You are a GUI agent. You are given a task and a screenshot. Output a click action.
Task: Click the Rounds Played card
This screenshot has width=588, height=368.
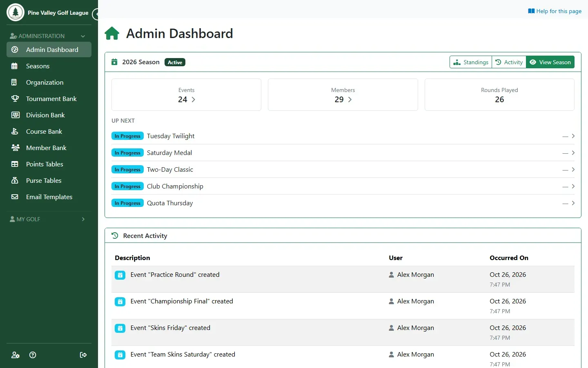(499, 94)
